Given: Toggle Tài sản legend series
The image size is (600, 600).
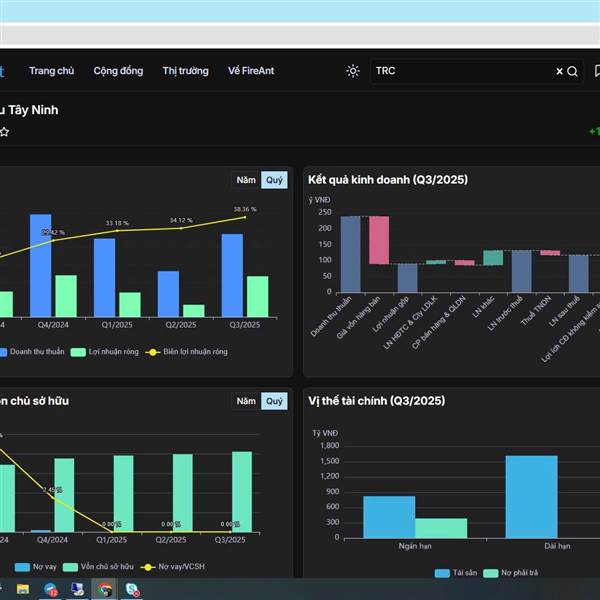Looking at the screenshot, I should pyautogui.click(x=456, y=573).
